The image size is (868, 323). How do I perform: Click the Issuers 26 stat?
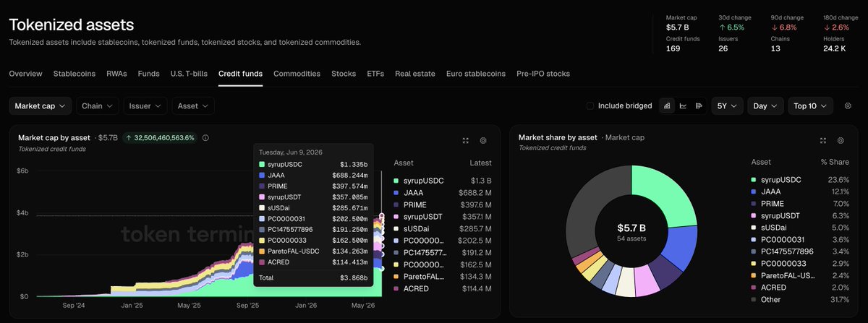tap(728, 44)
